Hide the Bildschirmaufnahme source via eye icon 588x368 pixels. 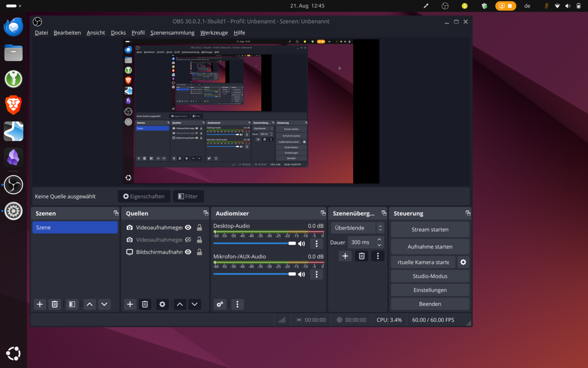click(x=188, y=252)
